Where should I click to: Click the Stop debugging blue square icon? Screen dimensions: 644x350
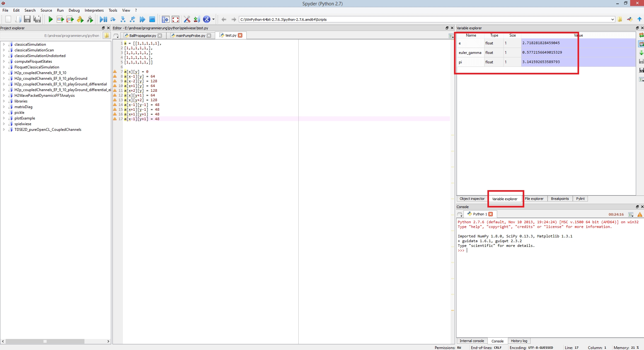coord(152,20)
